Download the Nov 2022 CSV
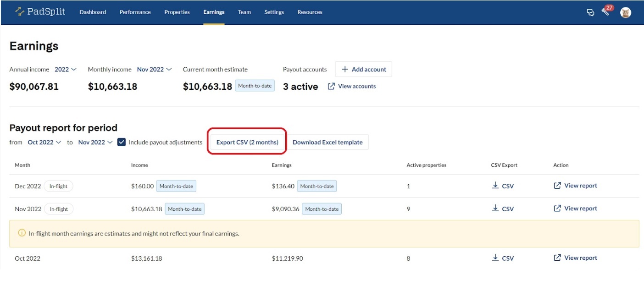Viewport: 644px width, 291px height. [503, 209]
